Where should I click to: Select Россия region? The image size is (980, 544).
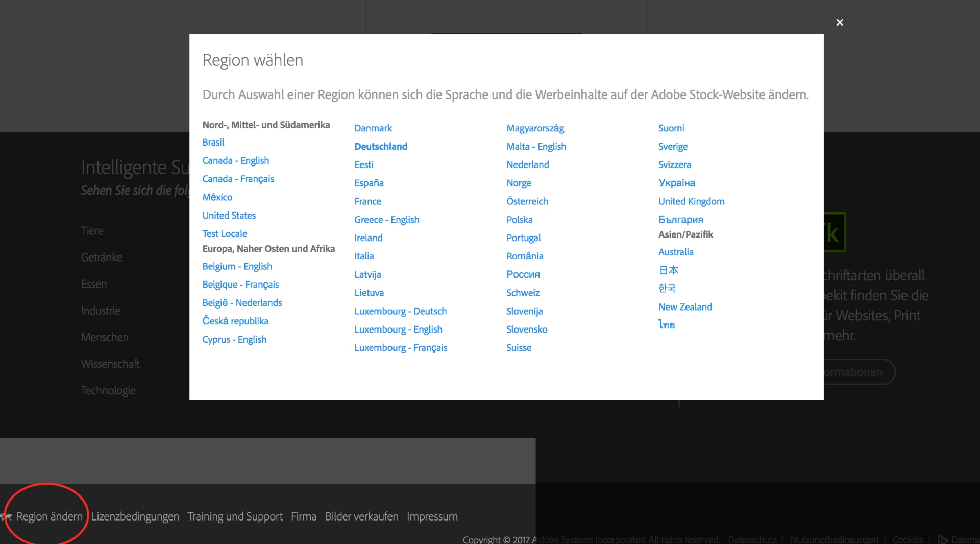click(x=523, y=275)
